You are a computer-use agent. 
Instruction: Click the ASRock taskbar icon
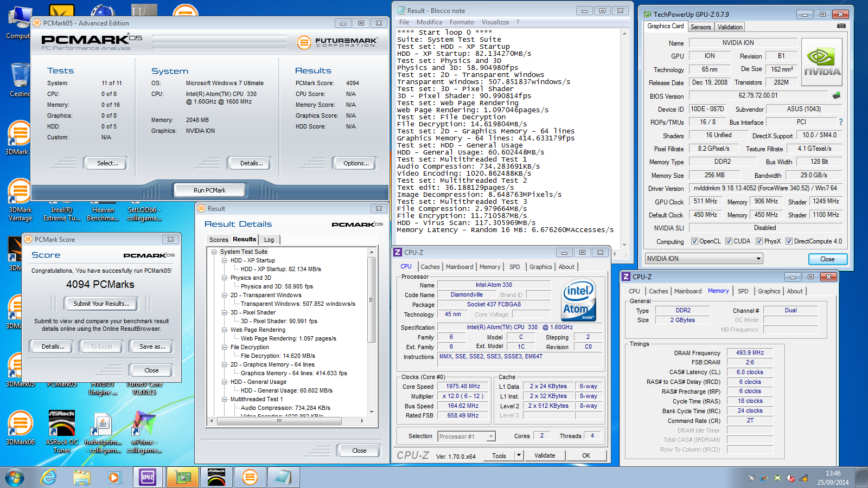216,477
